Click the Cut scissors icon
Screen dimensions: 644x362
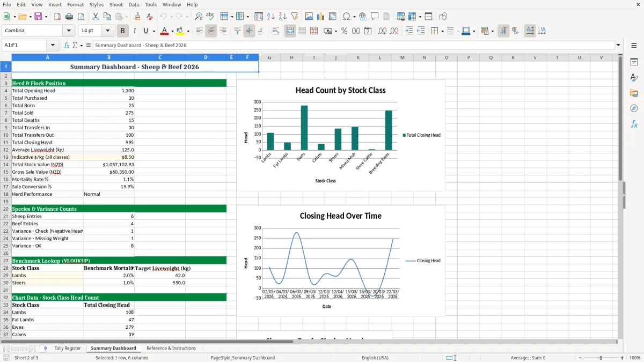[95, 17]
